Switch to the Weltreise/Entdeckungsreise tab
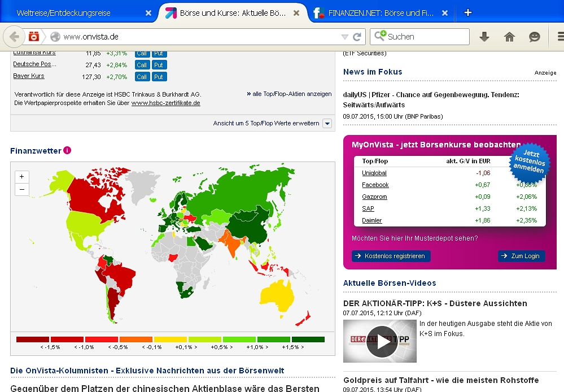Image resolution: width=564 pixels, height=392 pixels. [64, 13]
